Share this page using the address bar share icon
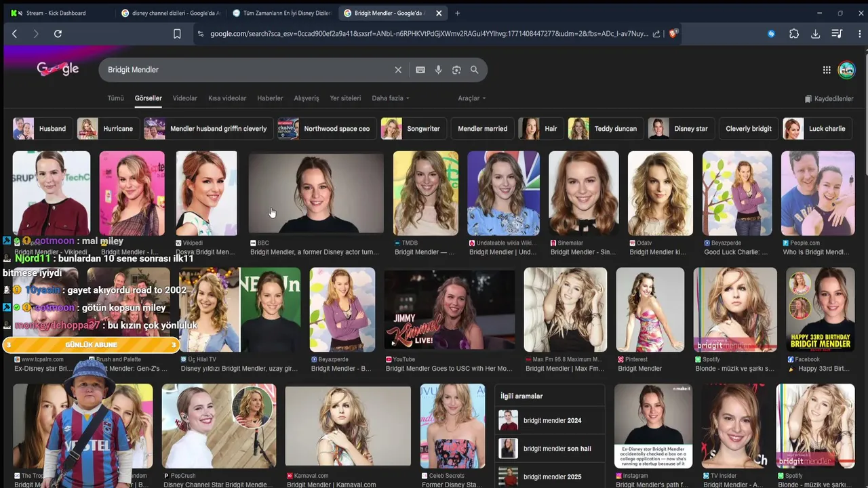This screenshot has width=868, height=488. (x=656, y=34)
